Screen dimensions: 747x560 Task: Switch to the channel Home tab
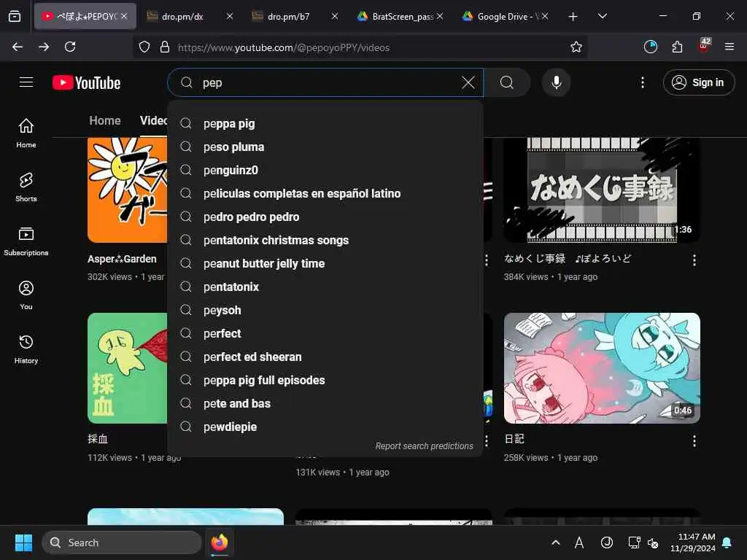(x=105, y=120)
